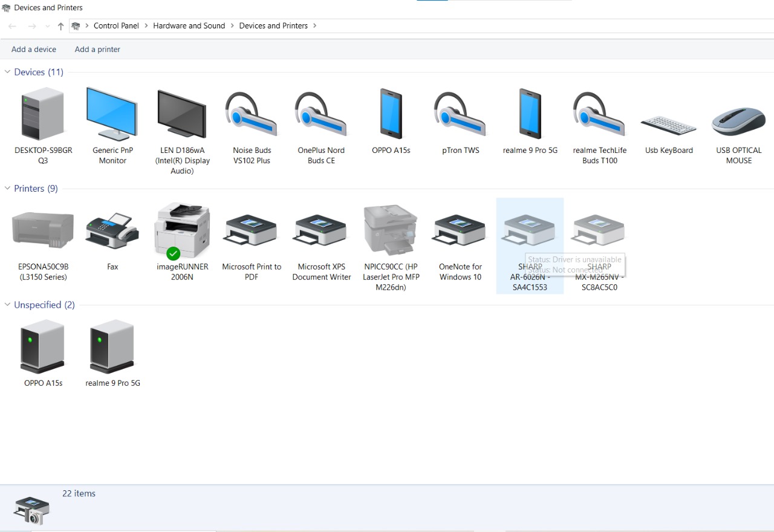Select the OnePlus Nord Buds CE headset
774x532 pixels.
[x=321, y=114]
